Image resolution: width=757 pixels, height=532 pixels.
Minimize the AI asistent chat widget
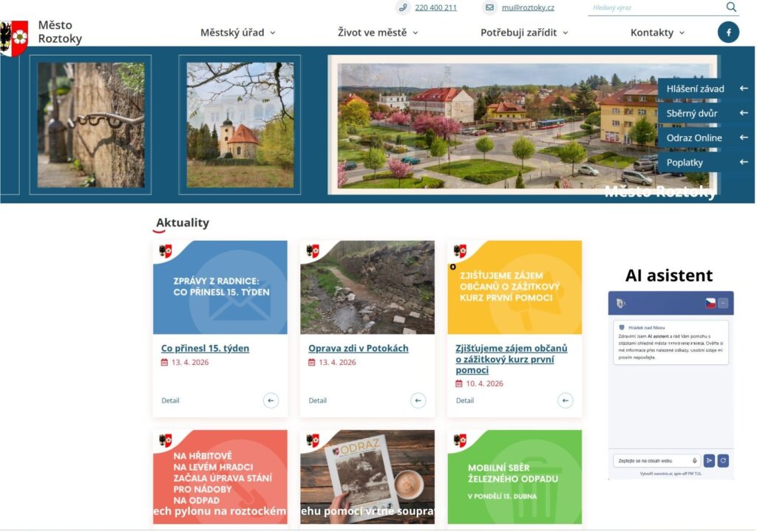coord(723,303)
